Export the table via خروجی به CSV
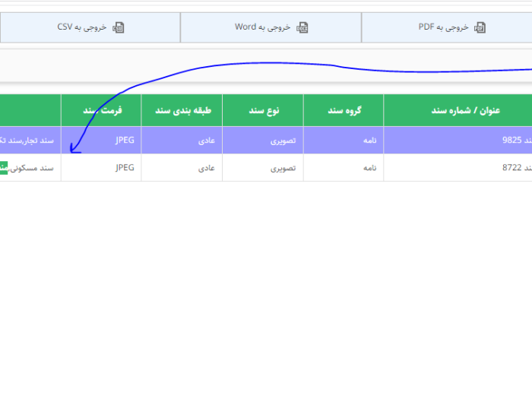532x395 pixels. (x=90, y=27)
